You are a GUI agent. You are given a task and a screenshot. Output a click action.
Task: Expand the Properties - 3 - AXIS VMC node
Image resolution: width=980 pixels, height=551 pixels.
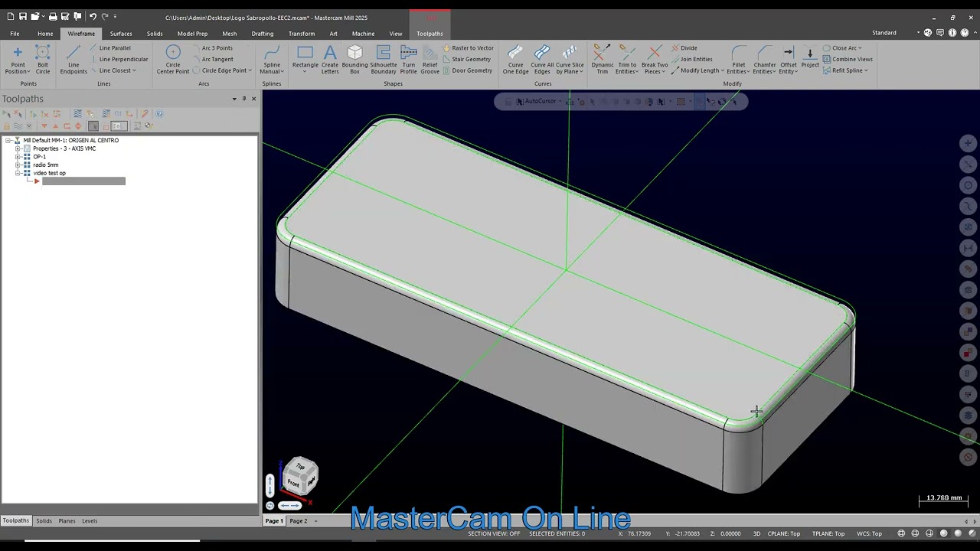pyautogui.click(x=18, y=148)
